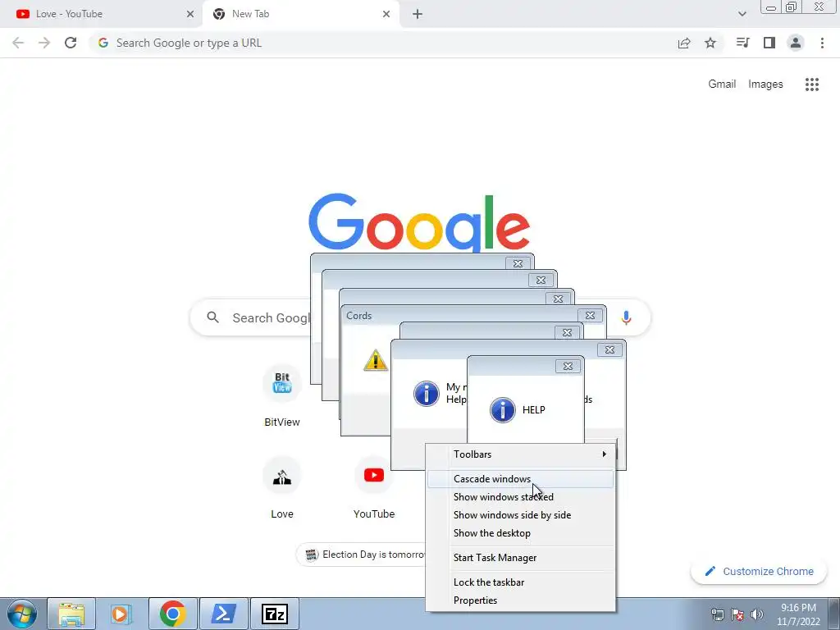Open Gmail link
Image resolution: width=840 pixels, height=630 pixels.
[722, 84]
